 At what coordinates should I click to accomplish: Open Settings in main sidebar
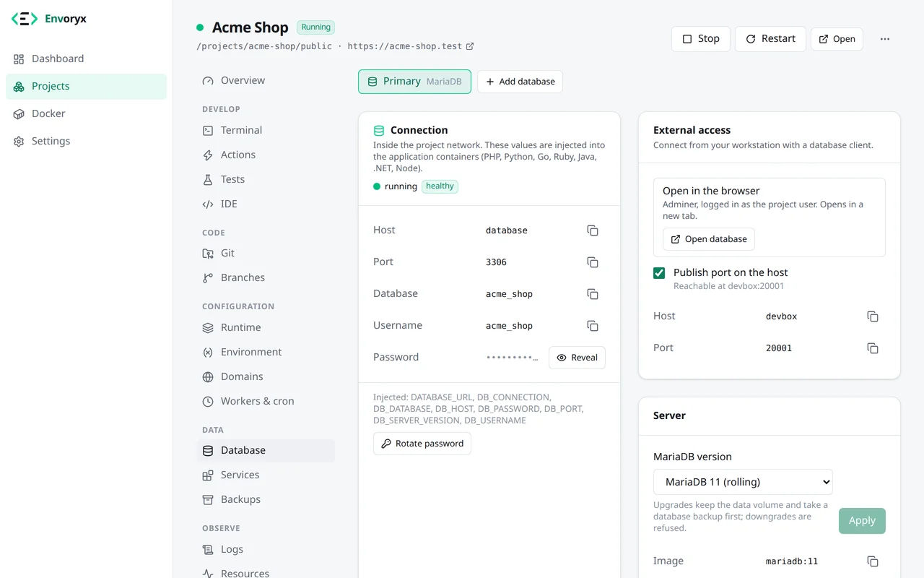coord(86,142)
